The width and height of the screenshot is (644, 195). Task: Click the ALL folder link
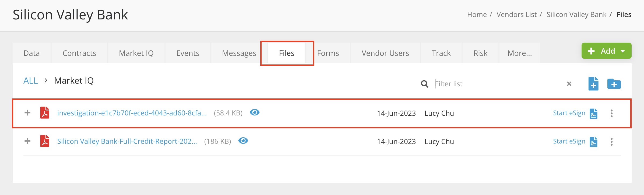click(31, 81)
